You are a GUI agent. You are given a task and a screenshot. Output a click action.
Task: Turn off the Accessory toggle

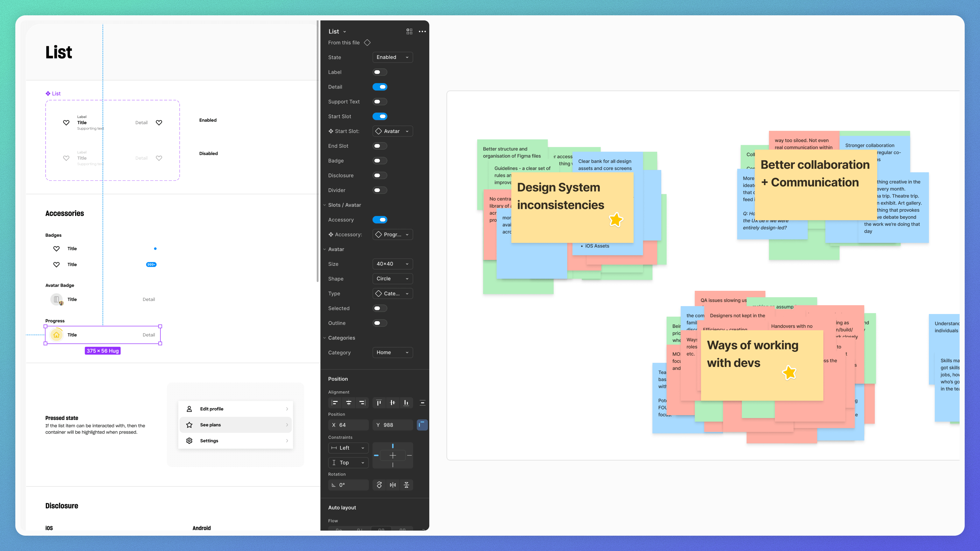380,220
